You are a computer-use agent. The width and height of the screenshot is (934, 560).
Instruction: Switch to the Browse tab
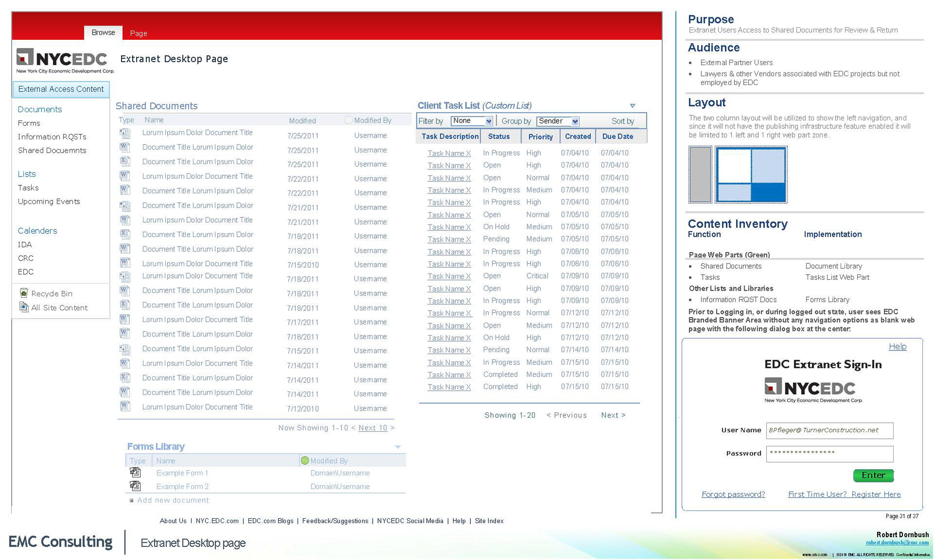[x=103, y=33]
